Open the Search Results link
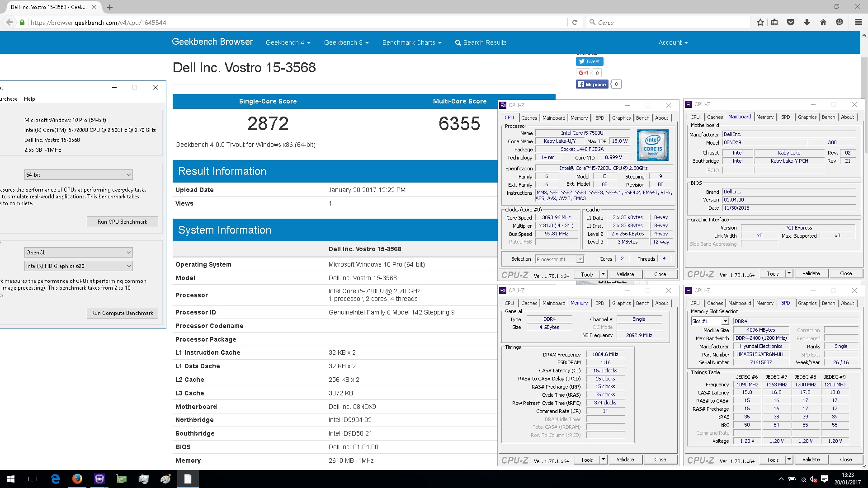The height and width of the screenshot is (488, 868). (481, 42)
